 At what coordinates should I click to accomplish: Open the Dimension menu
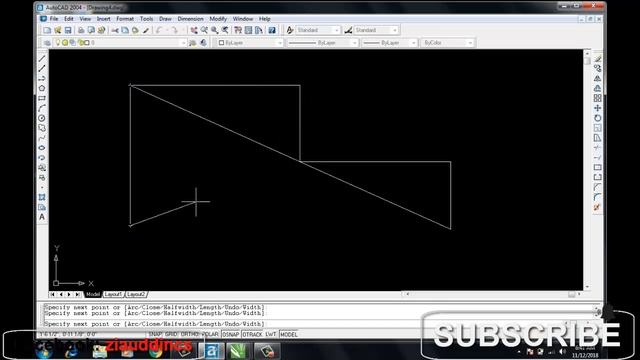pos(190,19)
